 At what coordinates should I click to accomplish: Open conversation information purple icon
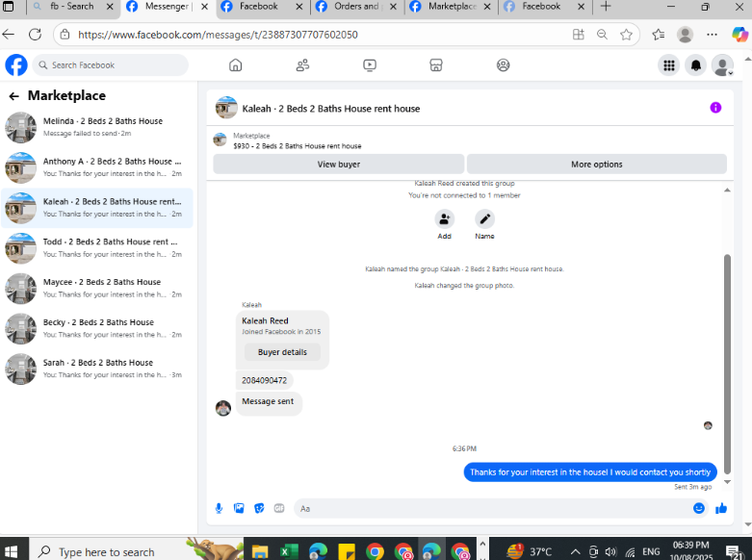715,108
